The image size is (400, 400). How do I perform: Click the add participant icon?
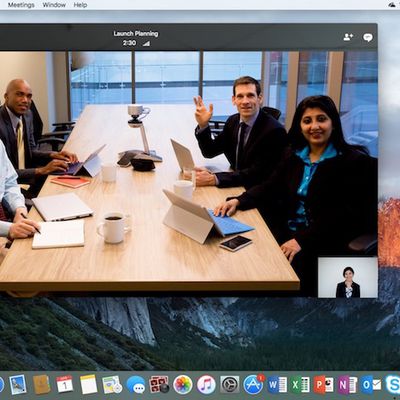(x=348, y=37)
